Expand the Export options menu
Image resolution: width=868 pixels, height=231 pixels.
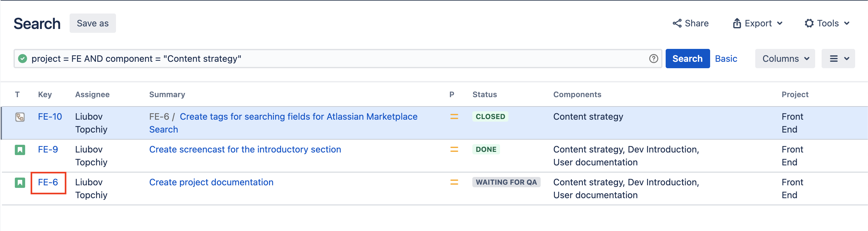pyautogui.click(x=758, y=23)
